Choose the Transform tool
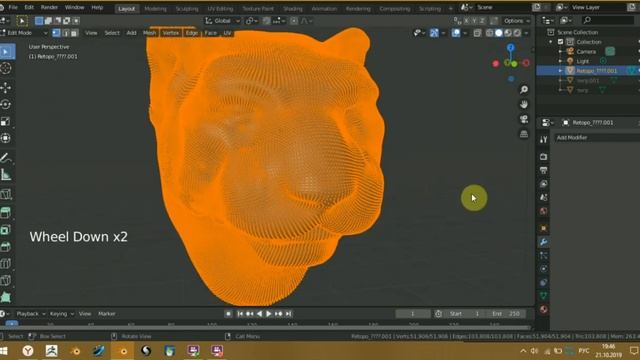Image resolution: width=640 pixels, height=360 pixels. [x=6, y=138]
